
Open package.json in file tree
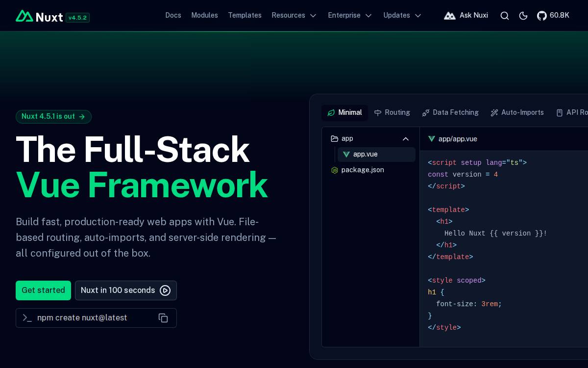[370, 170]
